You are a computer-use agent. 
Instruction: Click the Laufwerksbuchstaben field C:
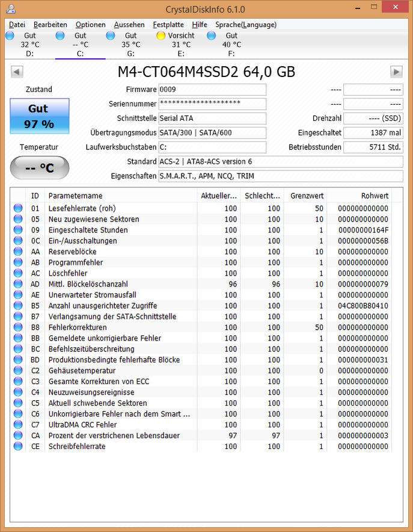point(212,147)
